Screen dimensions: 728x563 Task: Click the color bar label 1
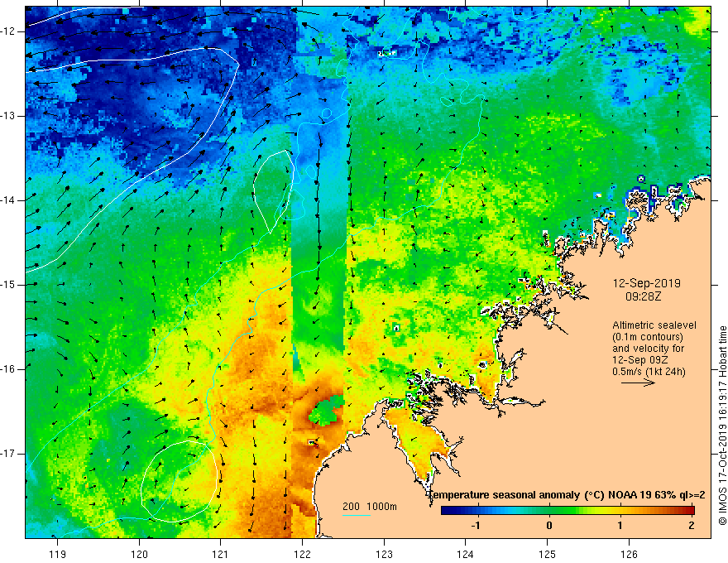620,526
